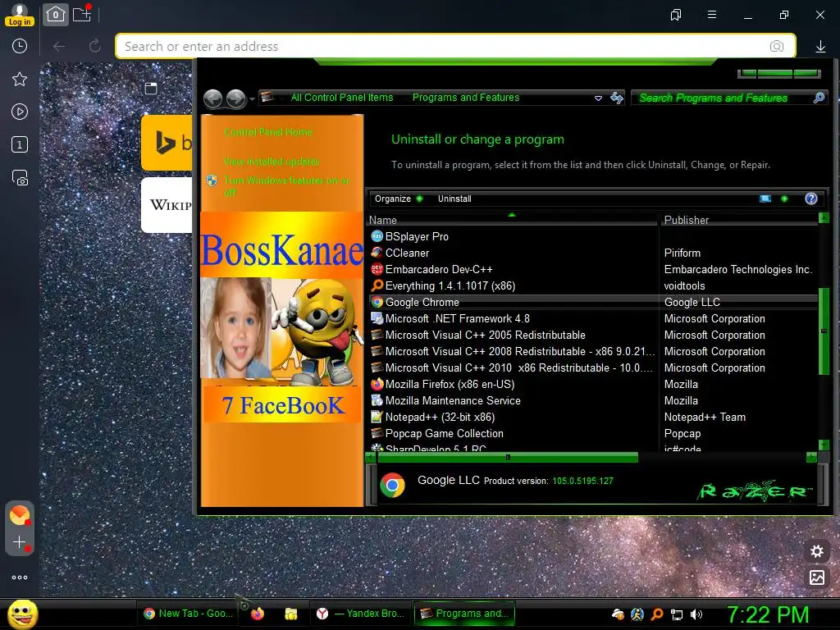The height and width of the screenshot is (630, 840).
Task: Open Control Panel Home link
Action: tap(268, 132)
